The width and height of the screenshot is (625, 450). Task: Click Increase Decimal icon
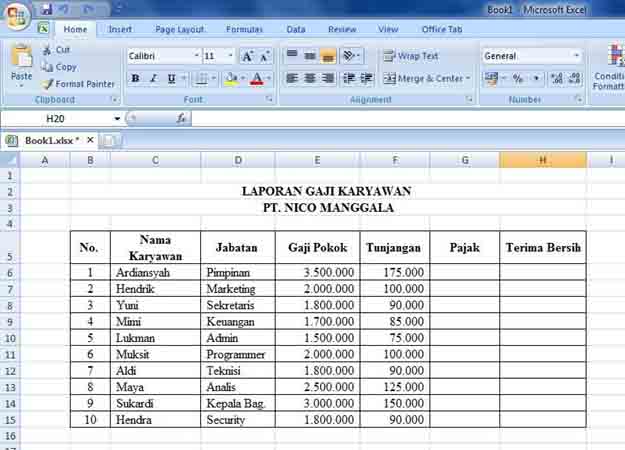tap(556, 79)
